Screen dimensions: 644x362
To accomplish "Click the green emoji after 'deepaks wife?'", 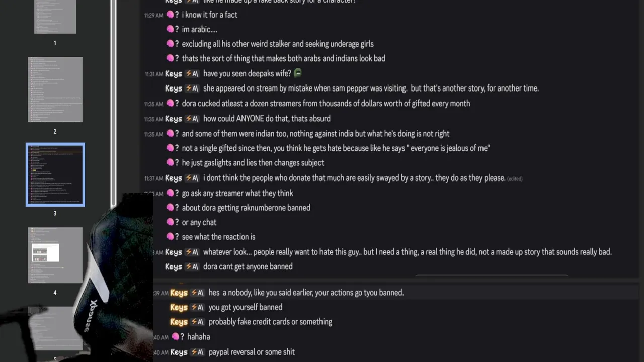I will point(298,73).
